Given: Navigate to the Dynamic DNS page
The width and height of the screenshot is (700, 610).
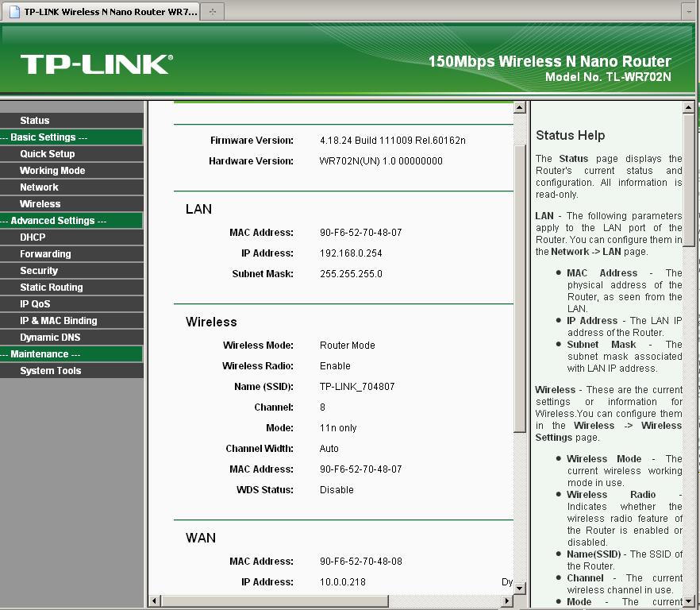Looking at the screenshot, I should 51,338.
